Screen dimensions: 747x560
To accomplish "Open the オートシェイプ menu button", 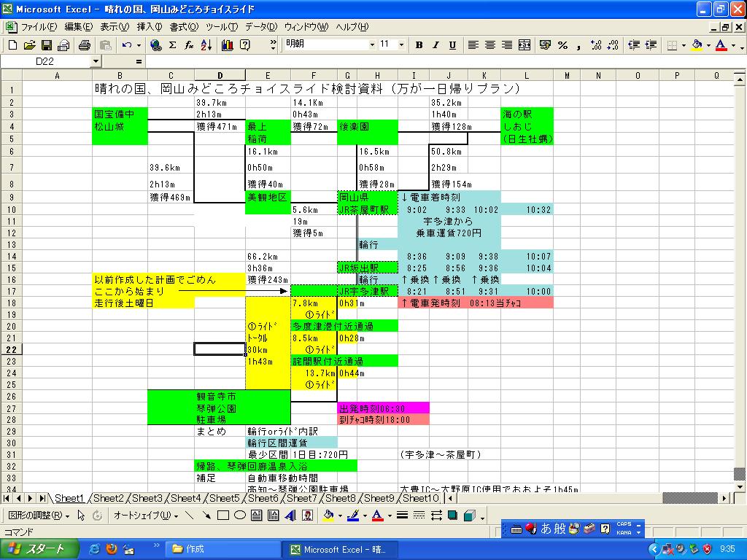I will coord(145,516).
